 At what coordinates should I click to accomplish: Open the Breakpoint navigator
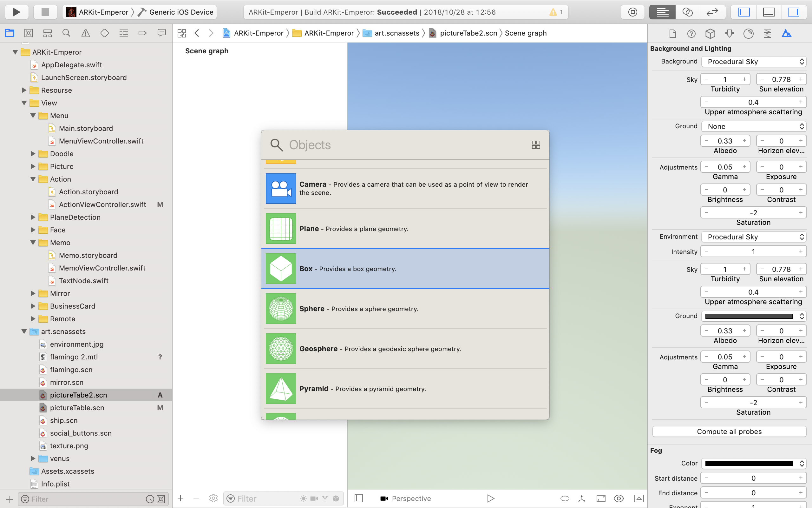pos(143,33)
